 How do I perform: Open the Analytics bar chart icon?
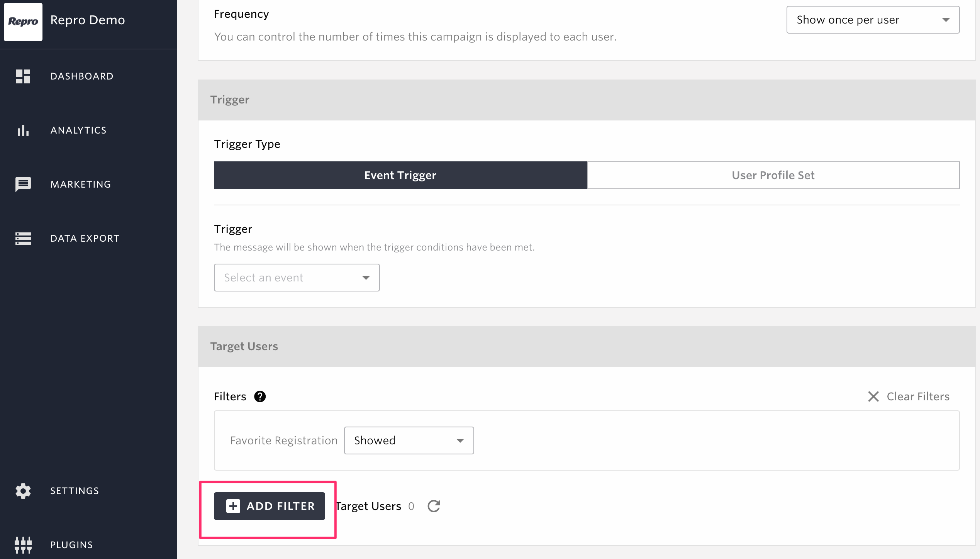tap(23, 130)
